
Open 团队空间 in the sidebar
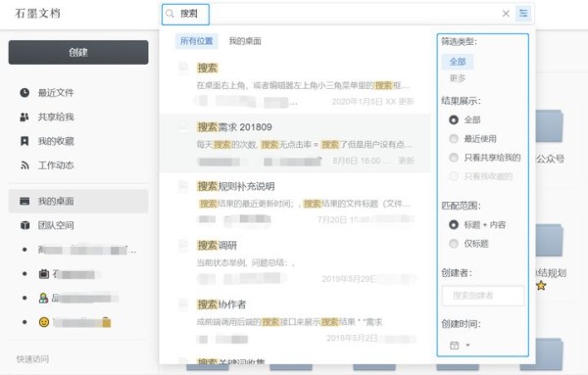(x=56, y=225)
